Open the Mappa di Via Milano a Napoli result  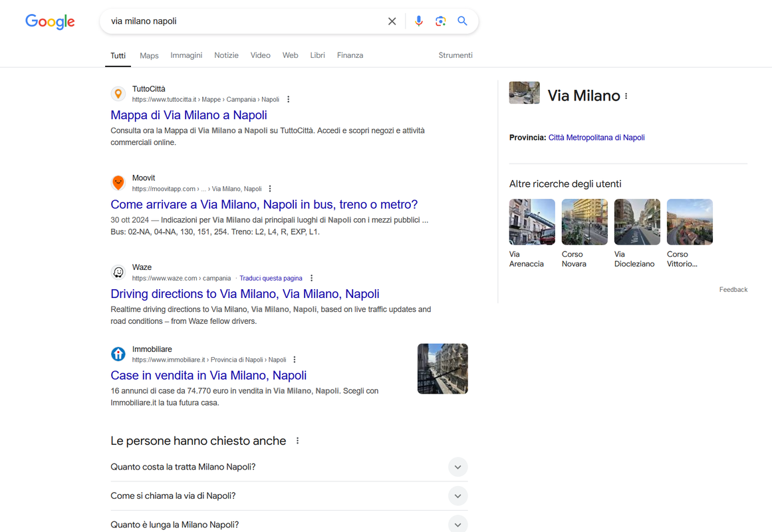coord(189,115)
